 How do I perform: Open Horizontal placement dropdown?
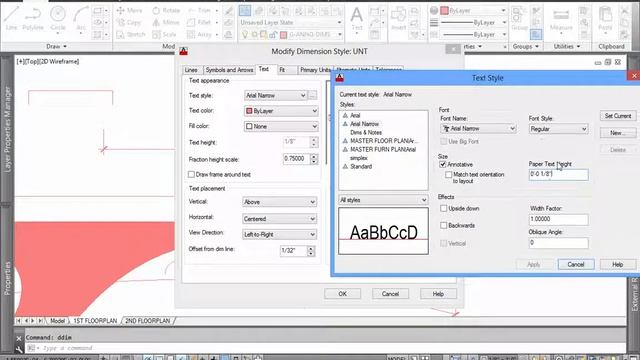point(280,219)
